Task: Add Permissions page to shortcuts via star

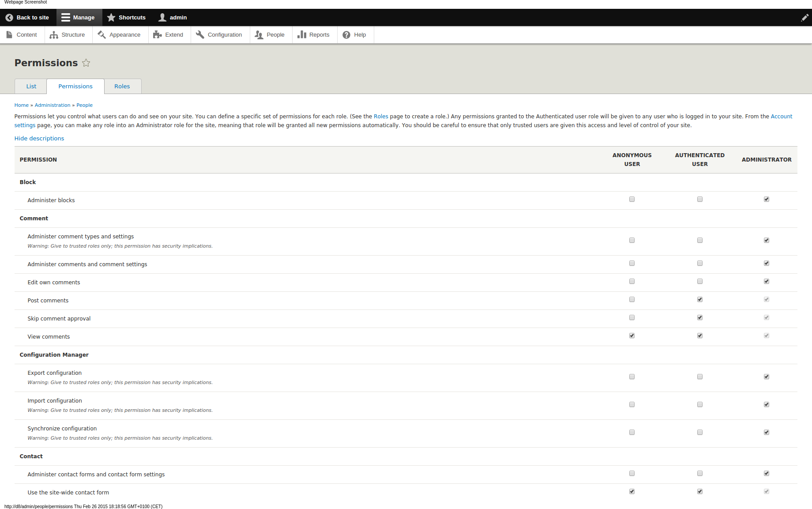Action: point(86,63)
